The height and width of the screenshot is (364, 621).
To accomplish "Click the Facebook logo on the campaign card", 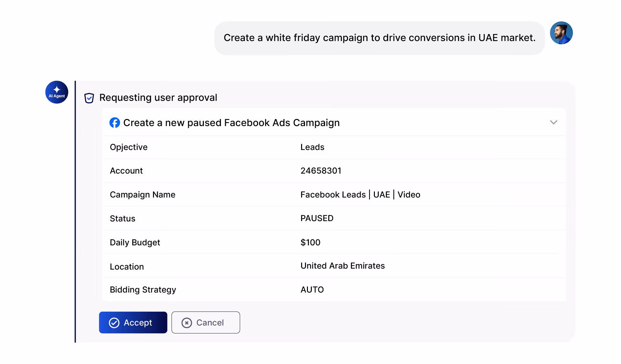I will 115,123.
